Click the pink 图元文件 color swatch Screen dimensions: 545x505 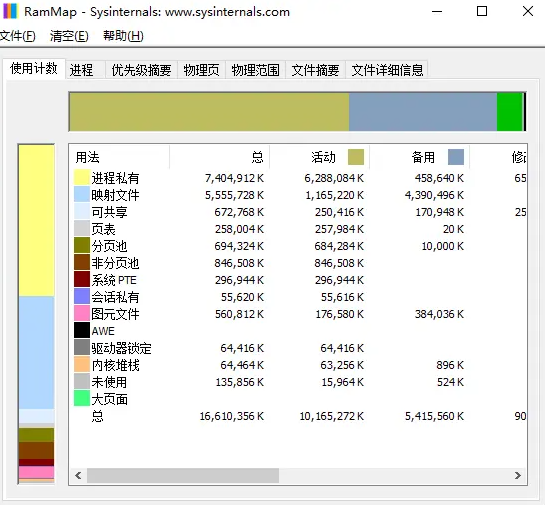coord(82,313)
